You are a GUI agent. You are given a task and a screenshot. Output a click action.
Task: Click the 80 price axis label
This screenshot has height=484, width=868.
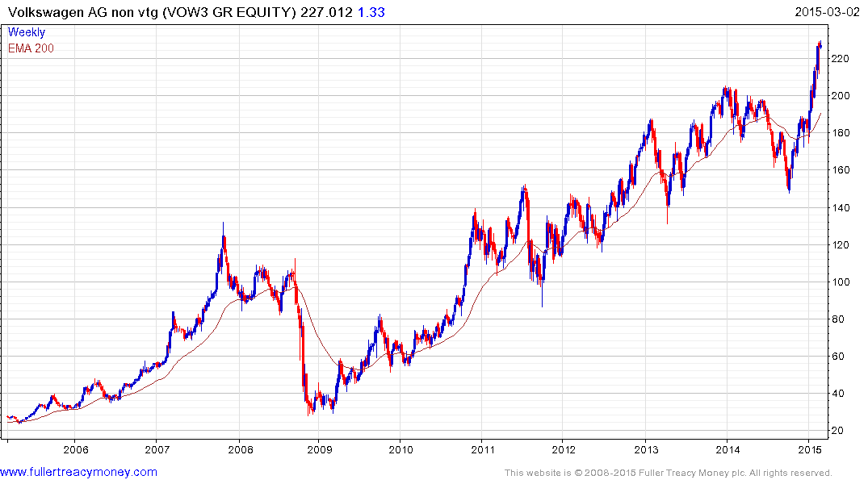click(x=837, y=319)
